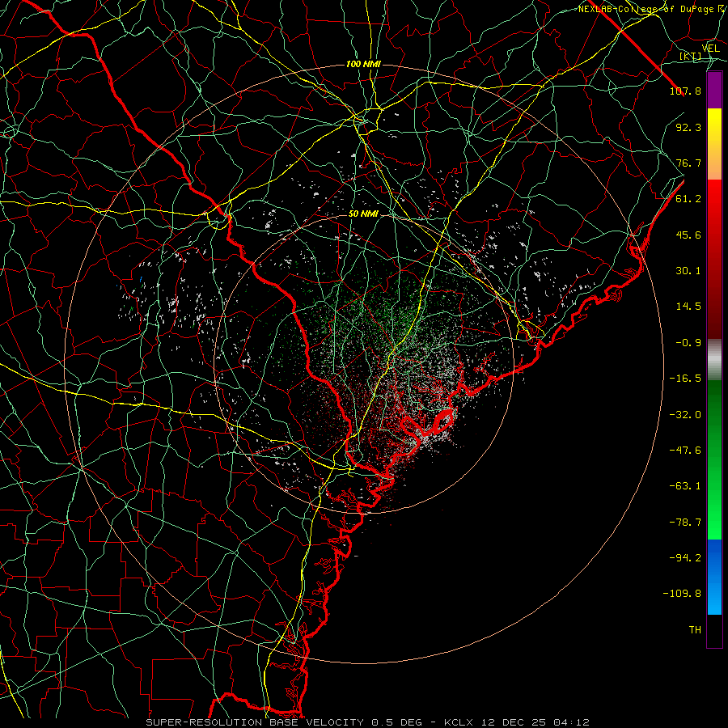Click the -16.5 scale value
728x728 pixels.
pos(685,379)
